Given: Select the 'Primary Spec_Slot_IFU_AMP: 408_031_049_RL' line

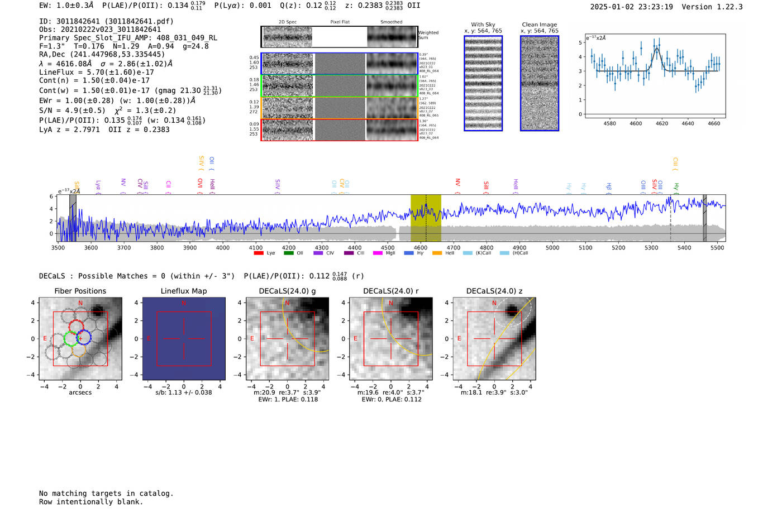Looking at the screenshot, I should 128,38.
